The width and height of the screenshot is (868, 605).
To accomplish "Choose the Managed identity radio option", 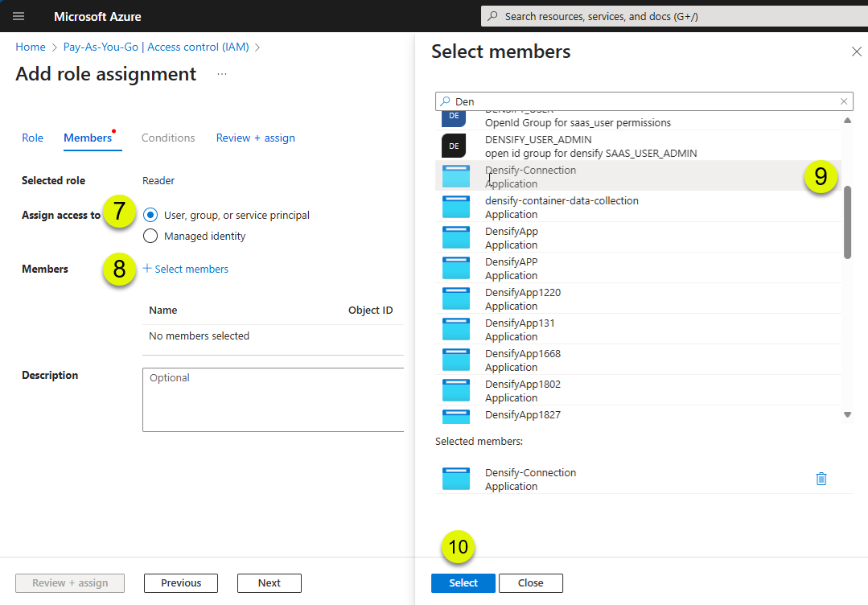I will (x=150, y=236).
